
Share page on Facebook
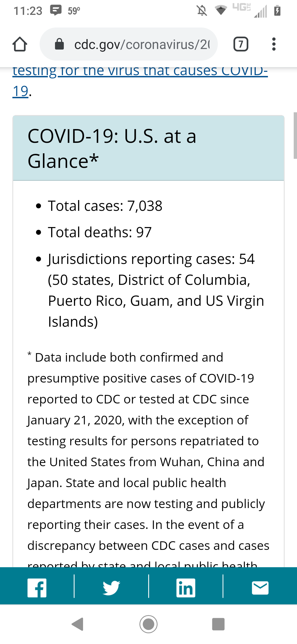(x=37, y=588)
